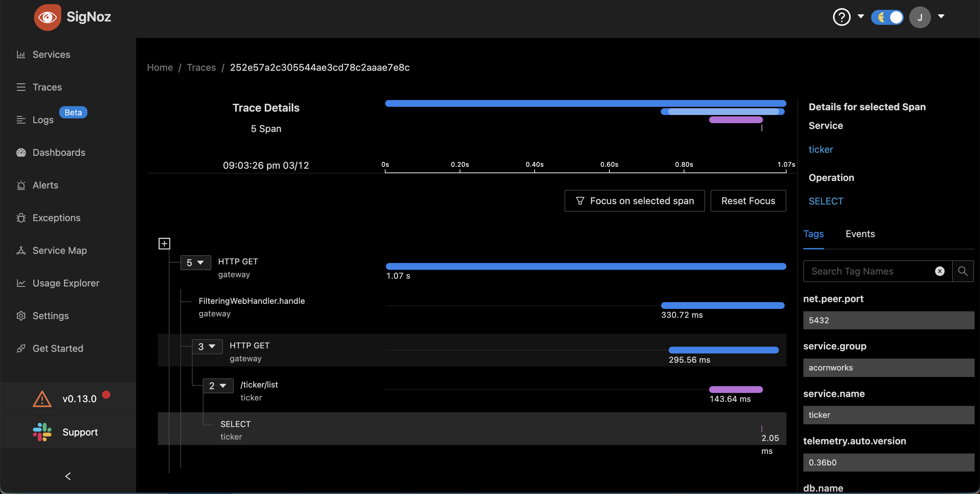
Task: Open Usage Explorer in the sidebar
Action: 66,283
